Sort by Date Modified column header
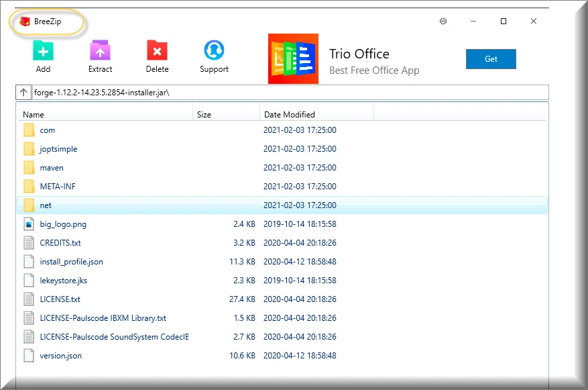 [x=317, y=115]
